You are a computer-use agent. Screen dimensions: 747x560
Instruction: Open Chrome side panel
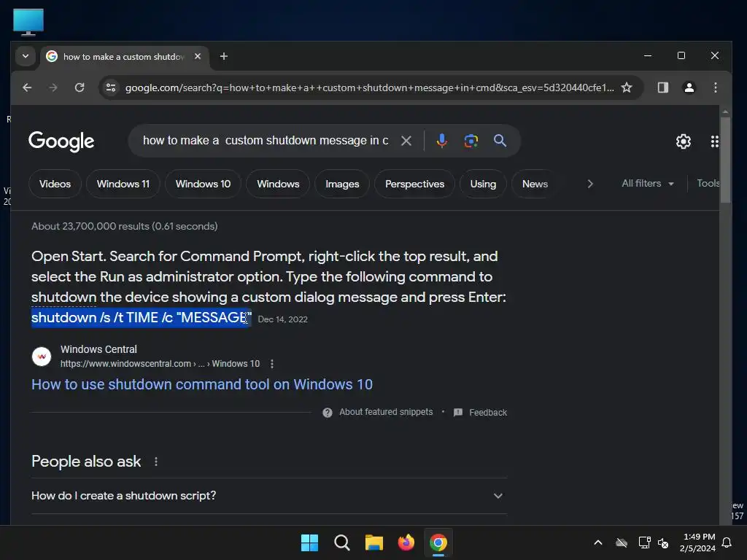pos(662,87)
